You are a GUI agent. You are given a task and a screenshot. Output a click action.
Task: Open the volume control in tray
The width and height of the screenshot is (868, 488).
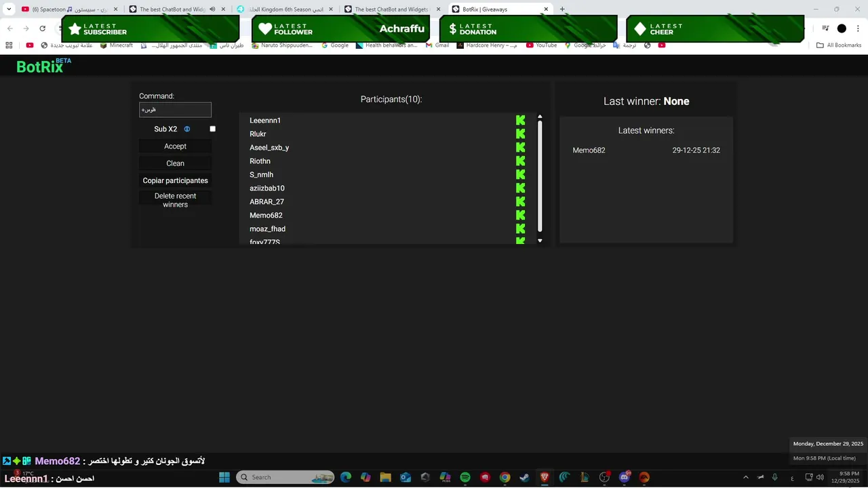click(x=821, y=477)
